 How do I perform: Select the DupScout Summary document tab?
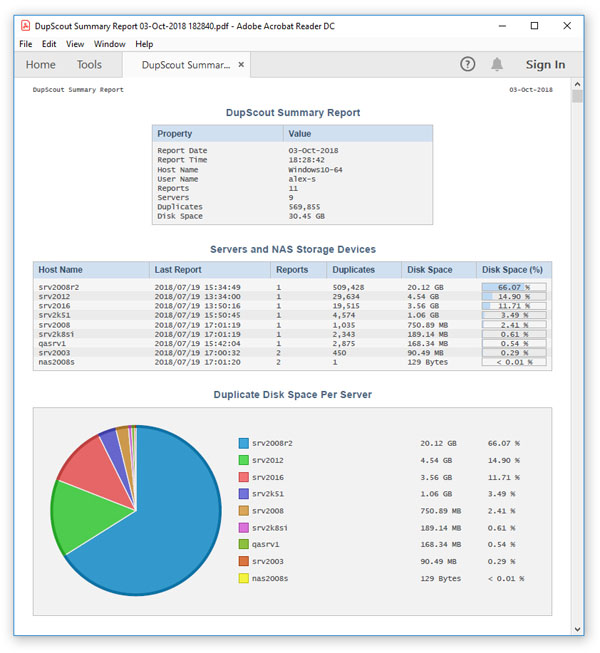(186, 65)
